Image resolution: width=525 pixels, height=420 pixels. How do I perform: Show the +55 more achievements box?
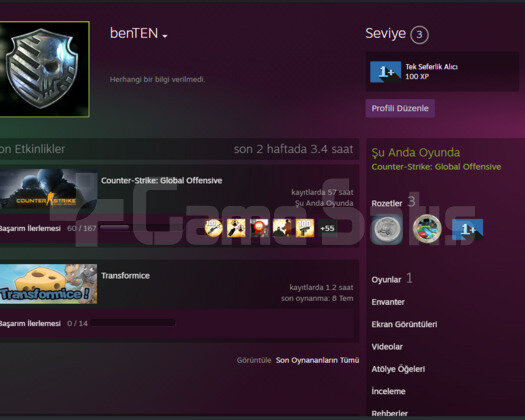coord(327,228)
